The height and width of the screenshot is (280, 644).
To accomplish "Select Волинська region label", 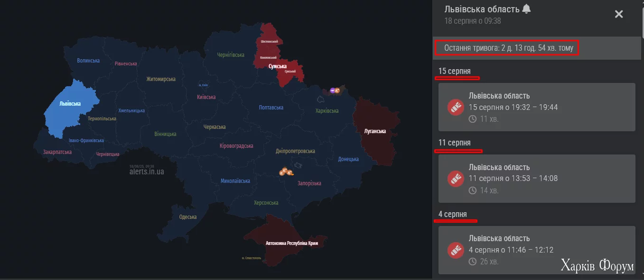I will [x=88, y=61].
